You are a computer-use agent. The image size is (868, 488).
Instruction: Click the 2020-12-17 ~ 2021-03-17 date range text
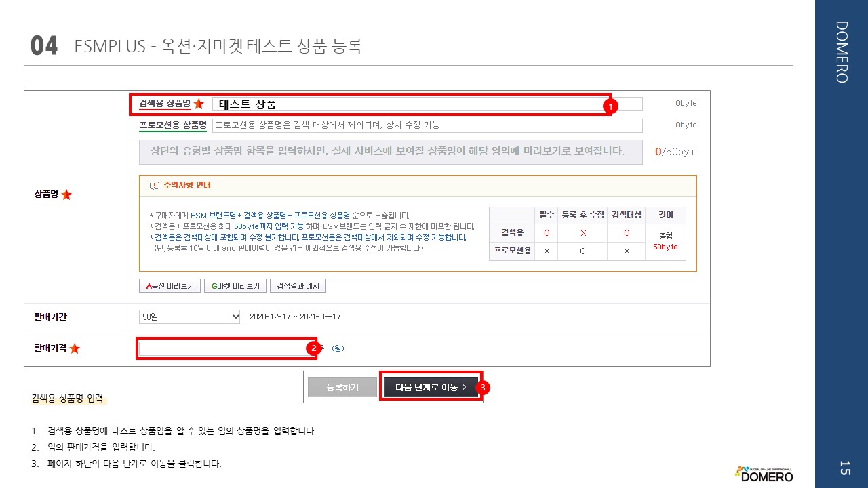295,317
